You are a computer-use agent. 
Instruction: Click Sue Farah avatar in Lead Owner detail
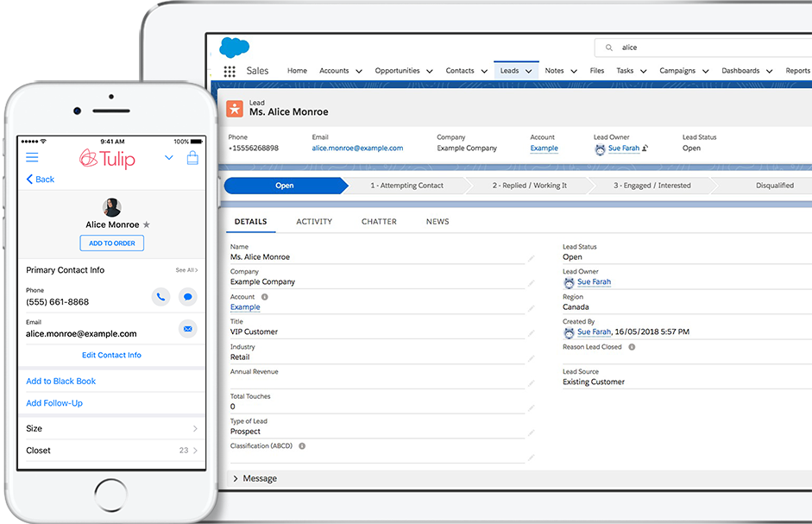pos(569,282)
